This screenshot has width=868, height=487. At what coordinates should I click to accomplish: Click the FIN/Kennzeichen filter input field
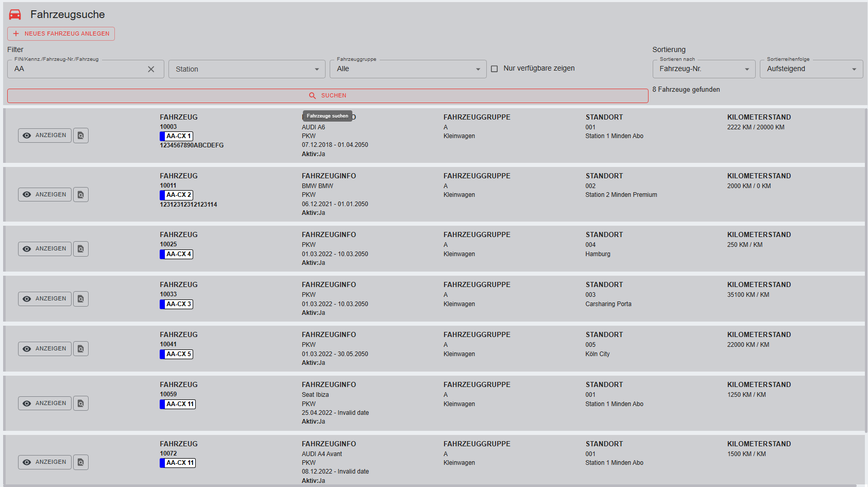click(77, 69)
